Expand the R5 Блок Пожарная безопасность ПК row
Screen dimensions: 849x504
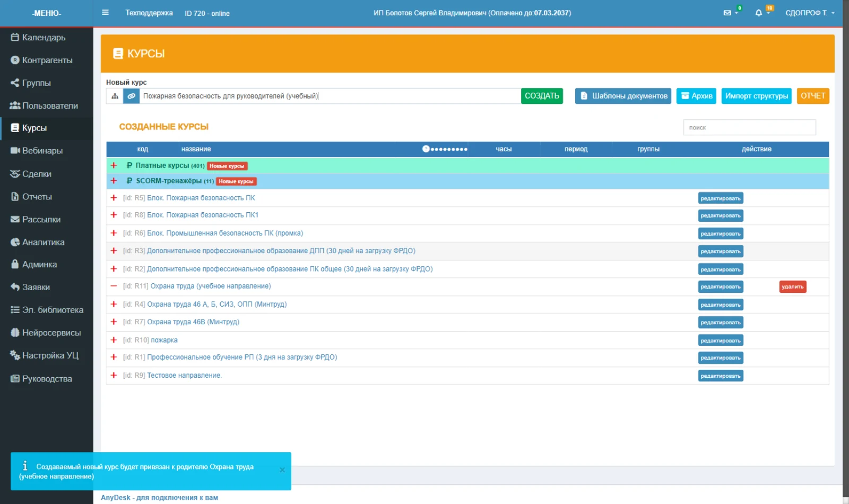click(x=114, y=198)
